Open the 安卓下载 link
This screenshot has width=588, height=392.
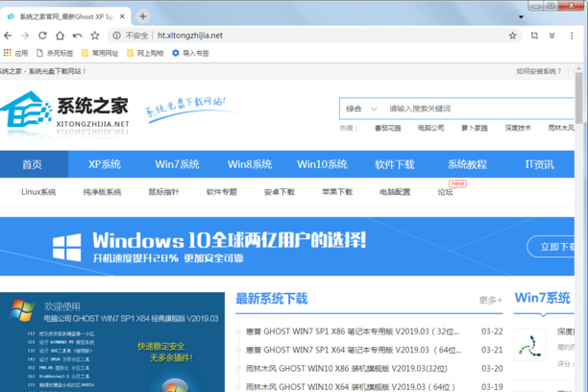[x=280, y=192]
